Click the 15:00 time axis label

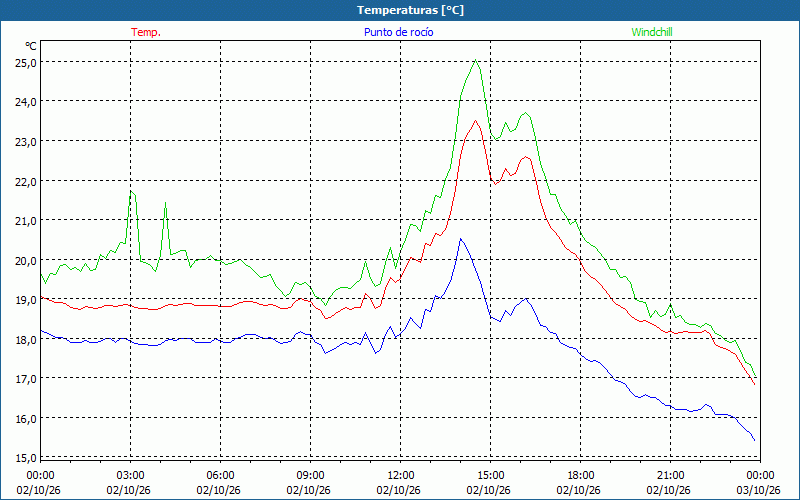[490, 476]
